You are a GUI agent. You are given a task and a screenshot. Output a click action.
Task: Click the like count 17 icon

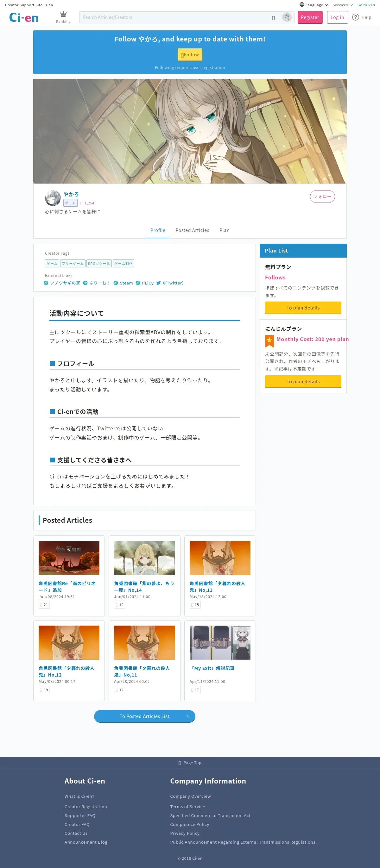pos(192,690)
